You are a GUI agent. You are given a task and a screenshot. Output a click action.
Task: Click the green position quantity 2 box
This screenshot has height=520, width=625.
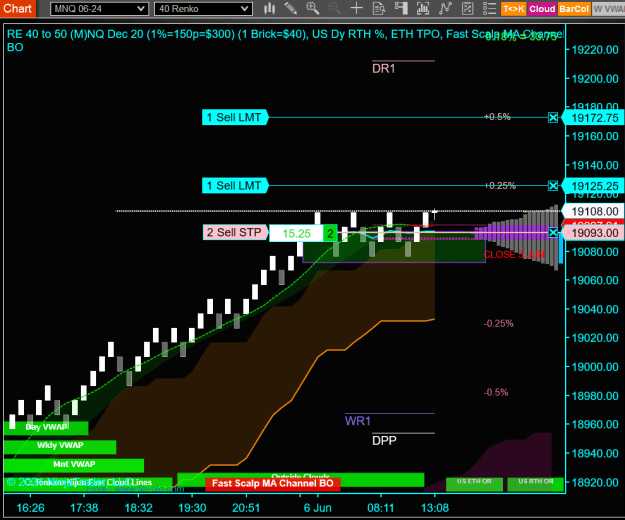[x=330, y=234]
